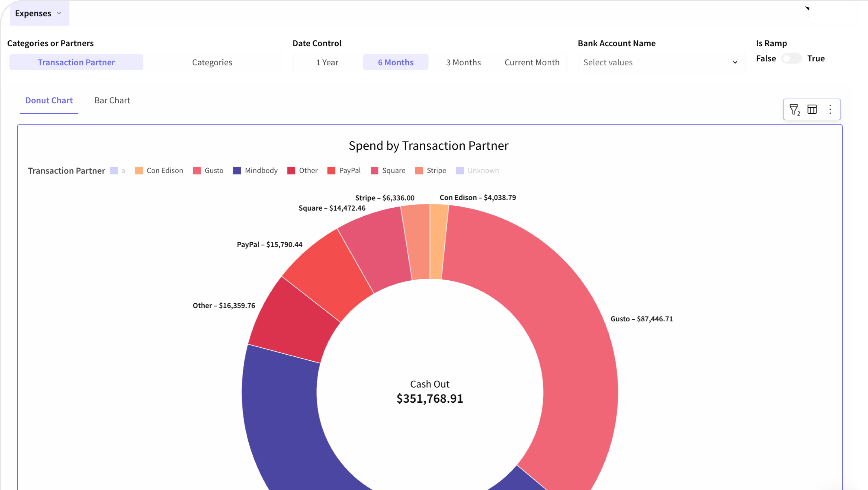Set date range to 1 Year
This screenshot has width=868, height=490.
pyautogui.click(x=327, y=62)
